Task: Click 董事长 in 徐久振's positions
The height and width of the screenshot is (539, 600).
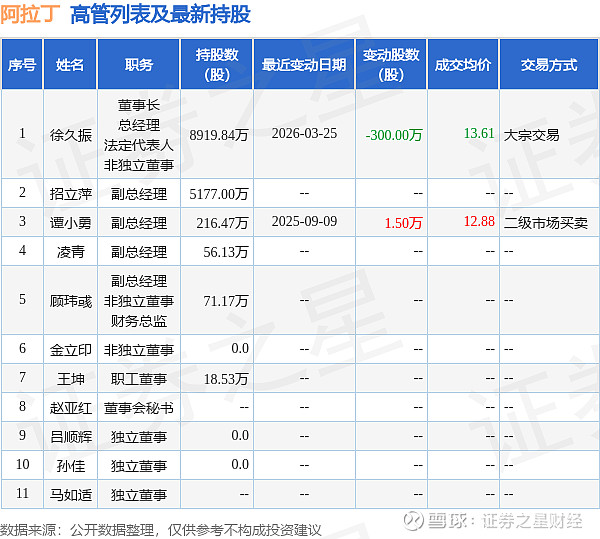Action: 139,105
